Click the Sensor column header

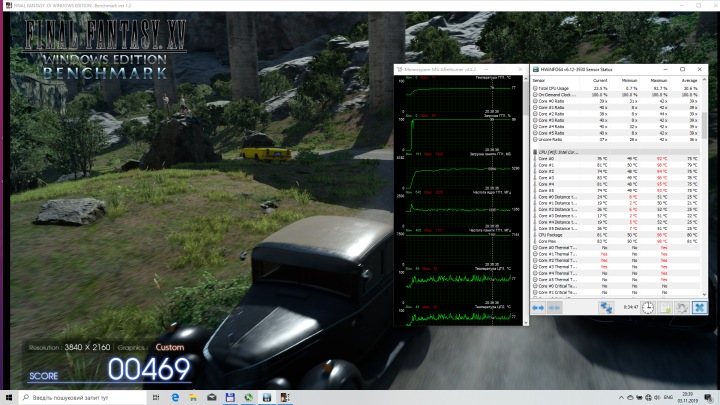click(x=541, y=79)
